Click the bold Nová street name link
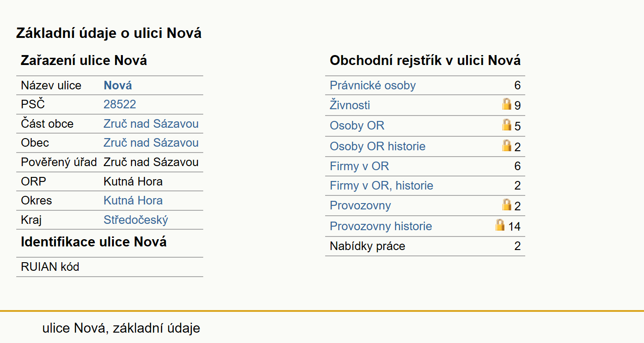This screenshot has height=343, width=644. 118,85
